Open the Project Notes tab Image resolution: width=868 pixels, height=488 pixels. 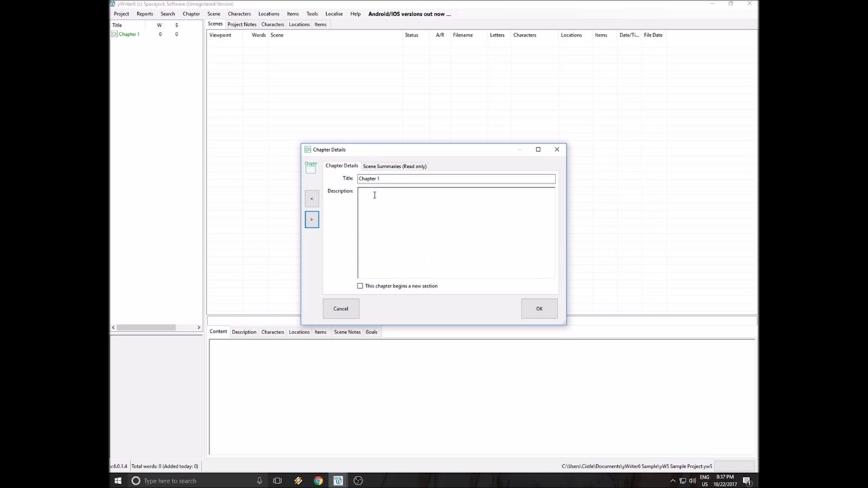pyautogui.click(x=241, y=24)
